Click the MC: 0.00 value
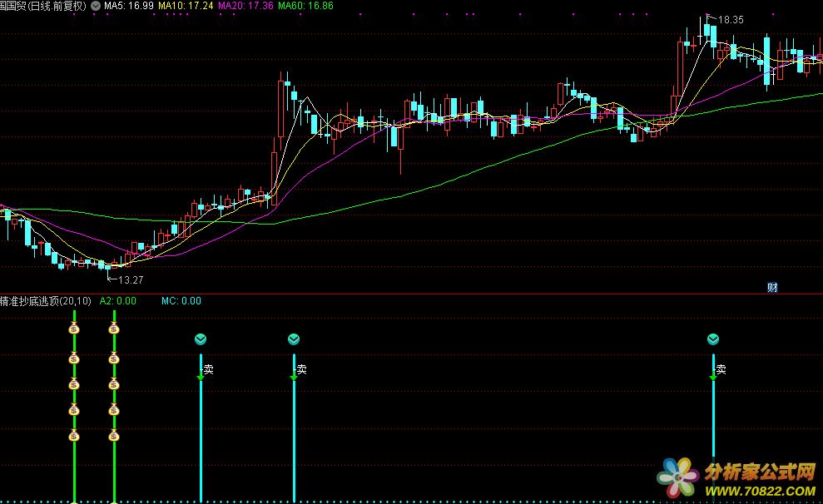Viewport: 823px width, 504px height. 181,301
